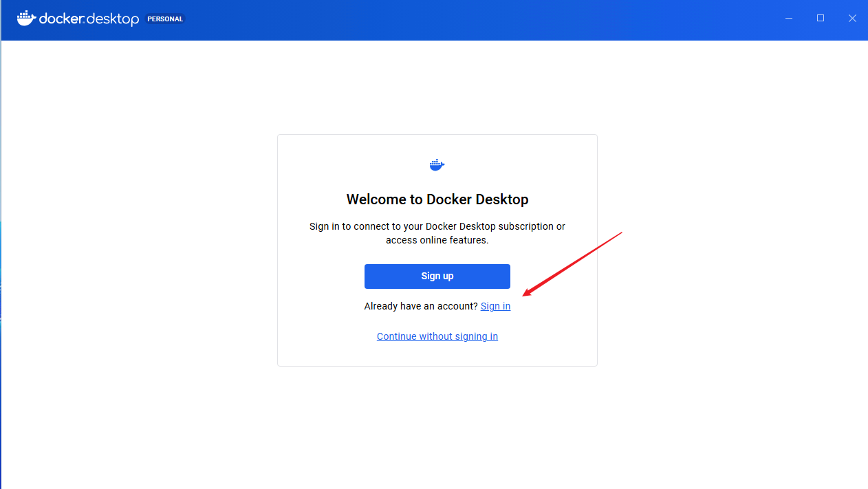Click the subscription description paragraph text
This screenshot has height=489, width=868.
point(437,233)
